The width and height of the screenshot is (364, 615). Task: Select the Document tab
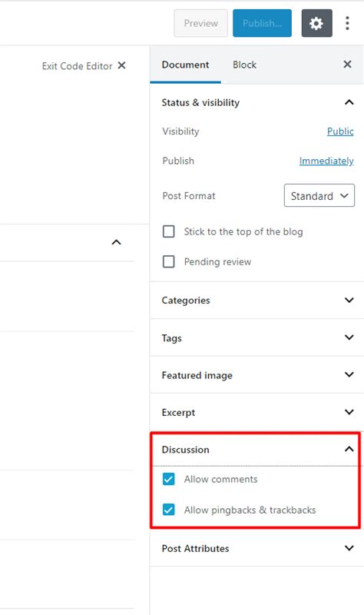click(x=185, y=65)
